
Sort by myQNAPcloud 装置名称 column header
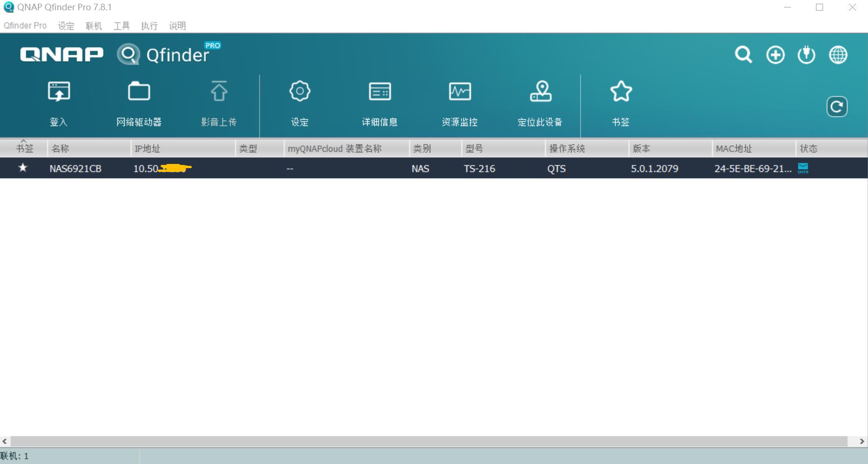pyautogui.click(x=346, y=149)
